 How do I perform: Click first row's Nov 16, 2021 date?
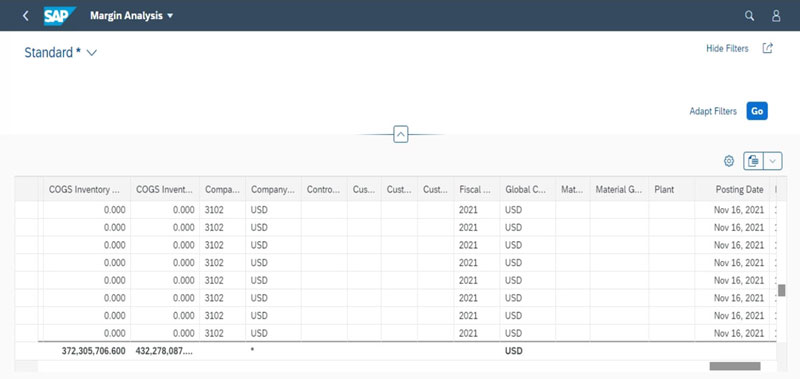pos(739,210)
